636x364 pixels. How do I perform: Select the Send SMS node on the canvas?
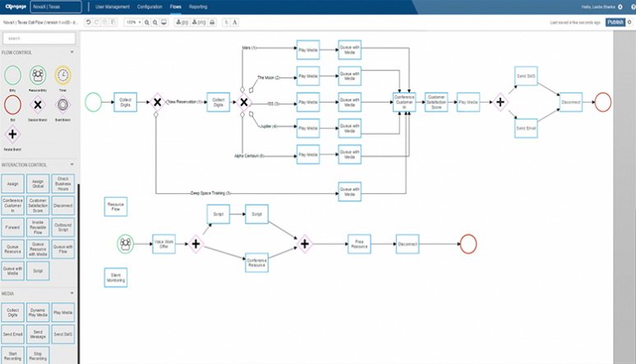tap(526, 76)
